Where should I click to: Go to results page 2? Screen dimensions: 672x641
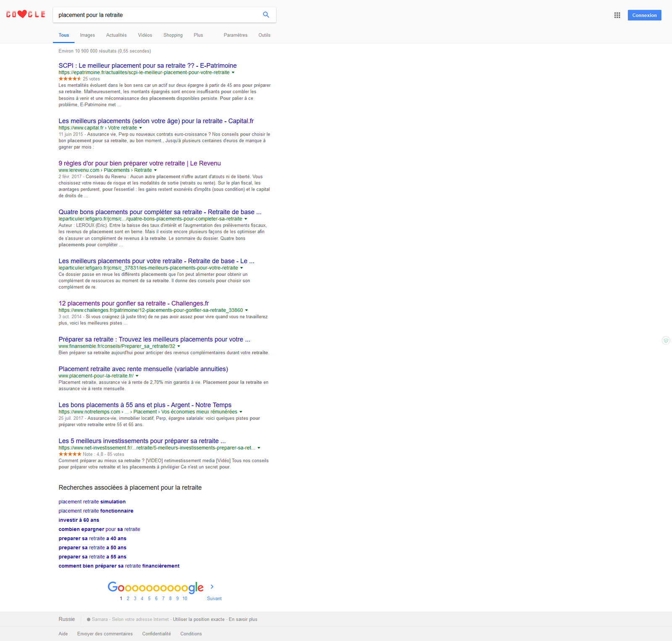pos(128,599)
